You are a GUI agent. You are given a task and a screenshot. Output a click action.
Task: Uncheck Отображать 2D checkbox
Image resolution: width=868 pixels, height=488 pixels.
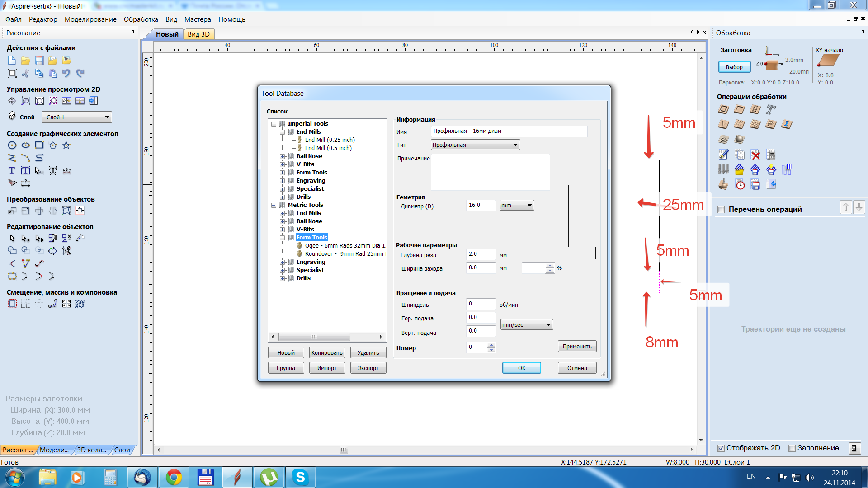(x=721, y=448)
